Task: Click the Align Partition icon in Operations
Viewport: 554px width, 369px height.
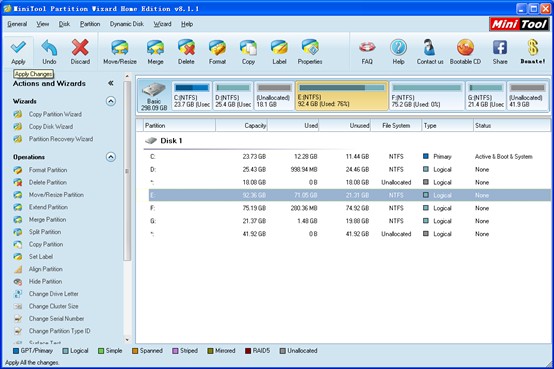Action: (x=18, y=269)
